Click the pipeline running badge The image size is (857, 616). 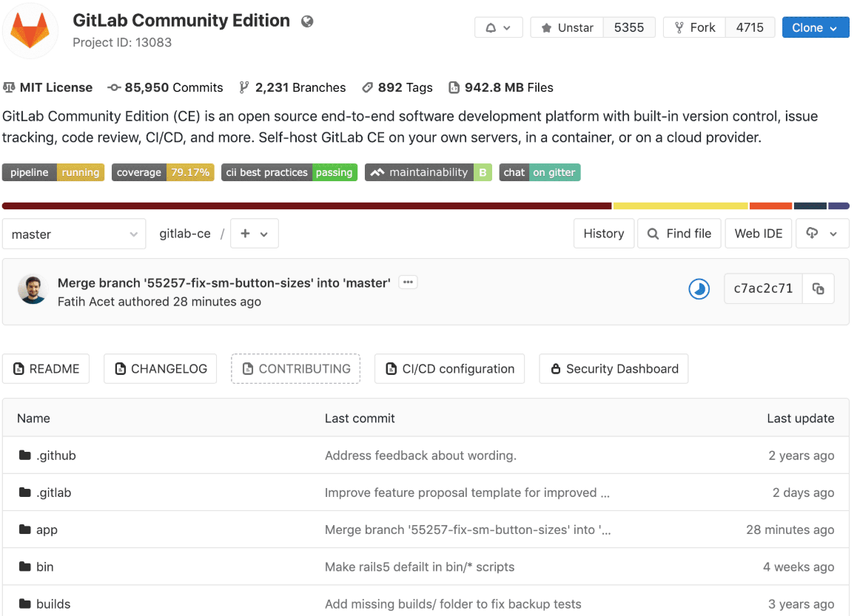(53, 172)
